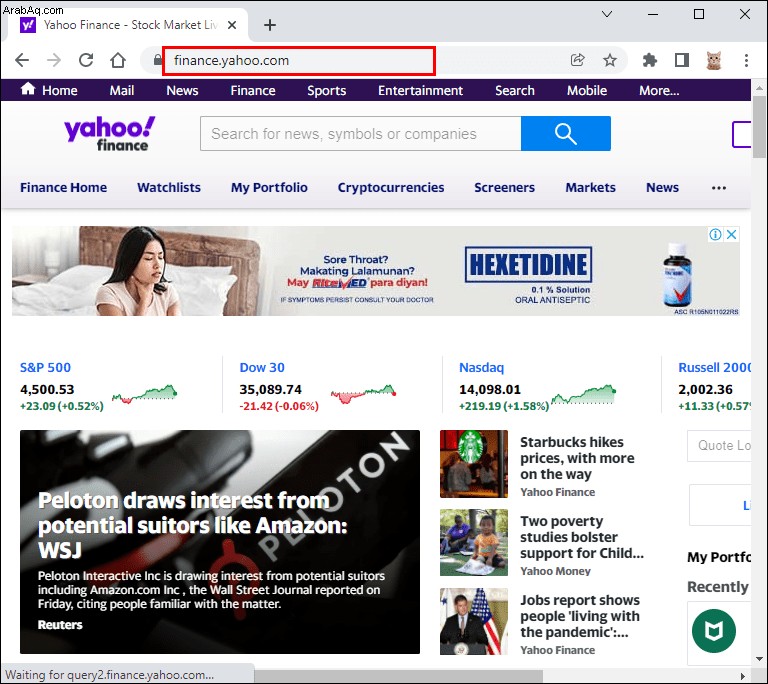Open Mobile in the top bar

[x=587, y=90]
